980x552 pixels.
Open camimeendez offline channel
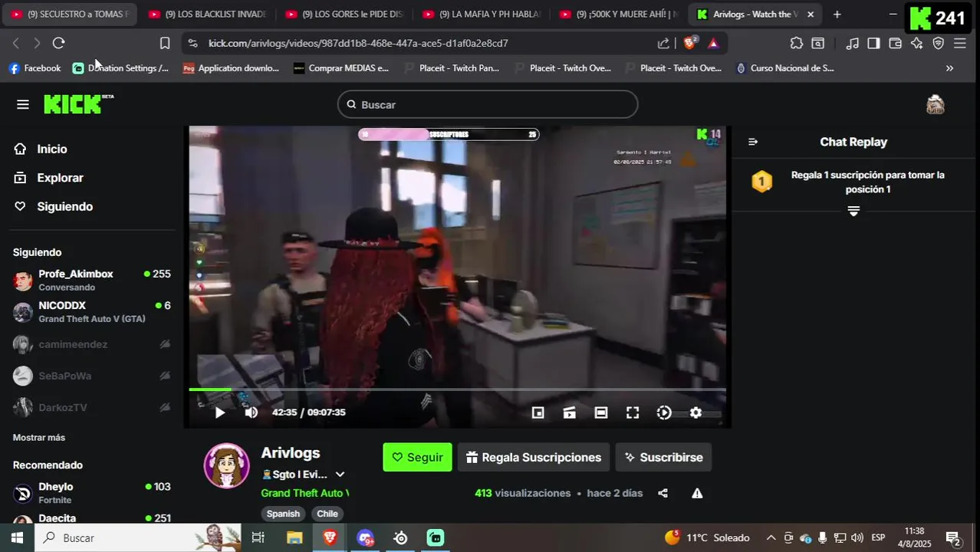[92, 344]
